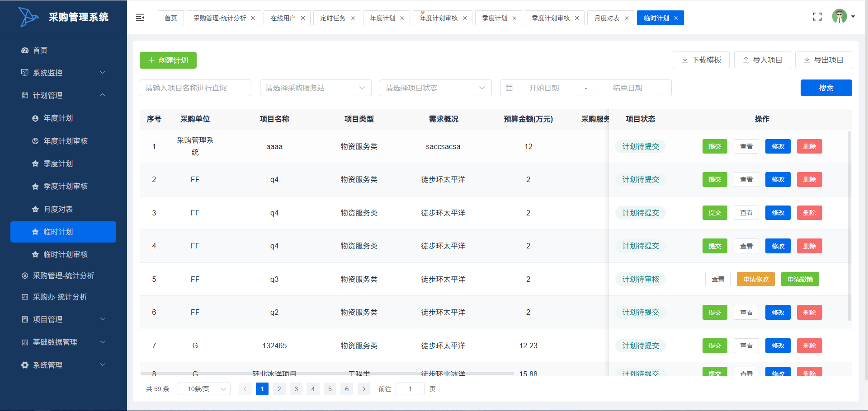This screenshot has width=868, height=411.
Task: Focus the 前往 page number input
Action: (410, 389)
